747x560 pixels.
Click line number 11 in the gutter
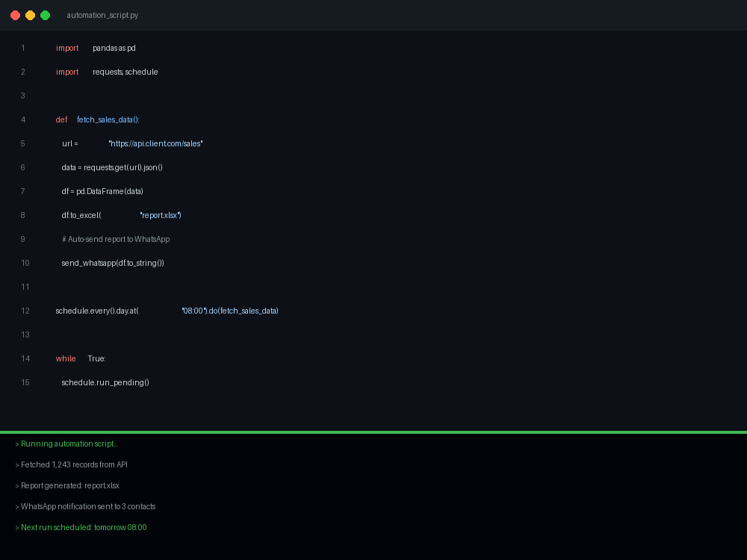(25, 287)
